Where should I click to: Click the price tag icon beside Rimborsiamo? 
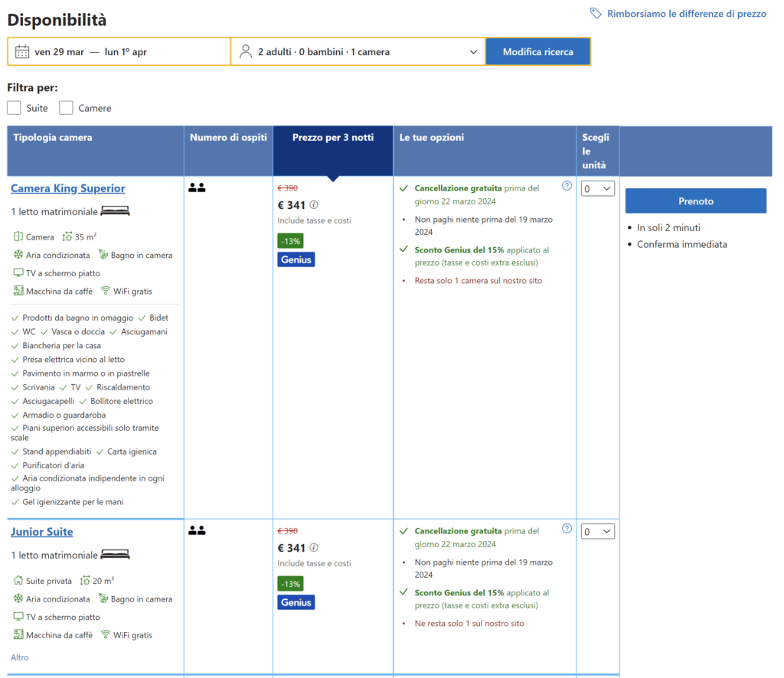596,14
